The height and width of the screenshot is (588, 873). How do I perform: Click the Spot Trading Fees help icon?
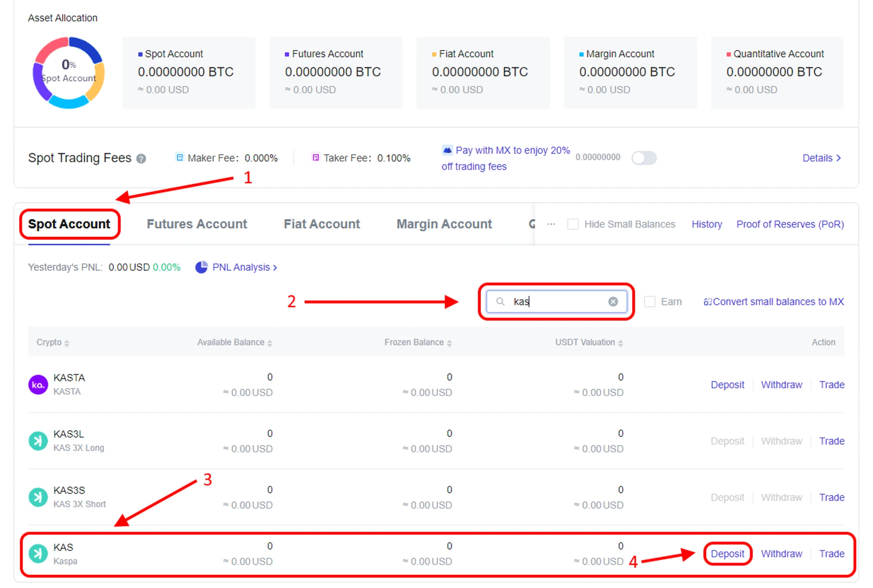(141, 159)
